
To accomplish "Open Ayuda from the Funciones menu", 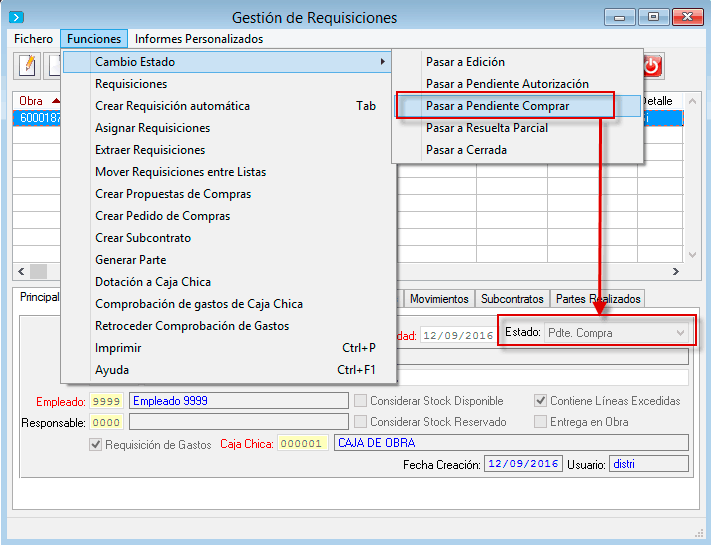I will click(x=227, y=370).
